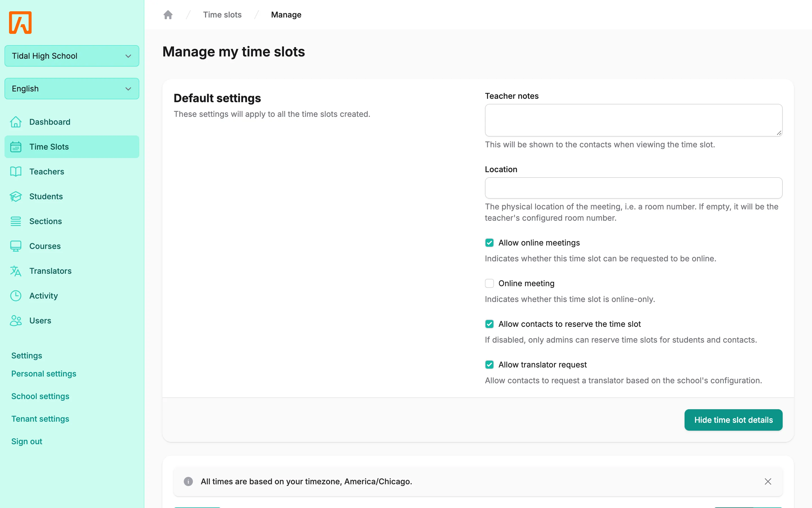
Task: Focus the Location input field
Action: [634, 188]
